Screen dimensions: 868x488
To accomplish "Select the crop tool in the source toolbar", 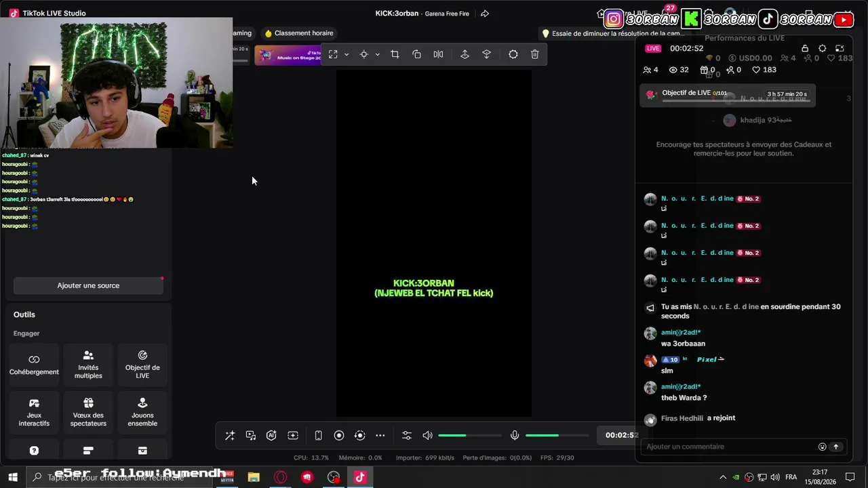I will 395,54.
